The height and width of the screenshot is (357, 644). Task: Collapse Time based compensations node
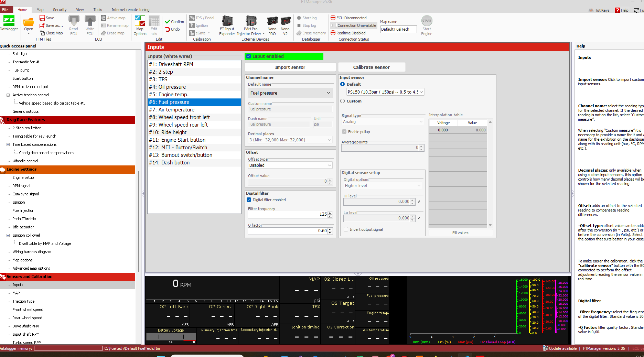pos(8,144)
